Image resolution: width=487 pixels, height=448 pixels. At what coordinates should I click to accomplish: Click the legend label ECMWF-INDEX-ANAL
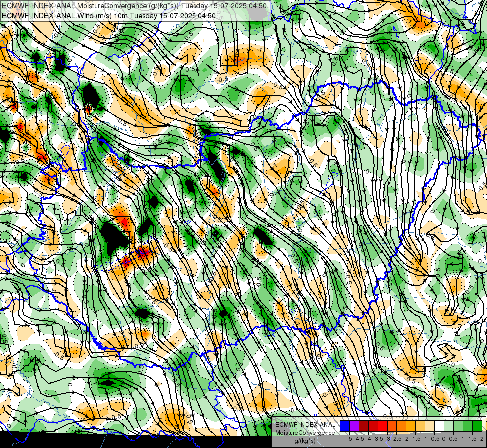coord(305,425)
